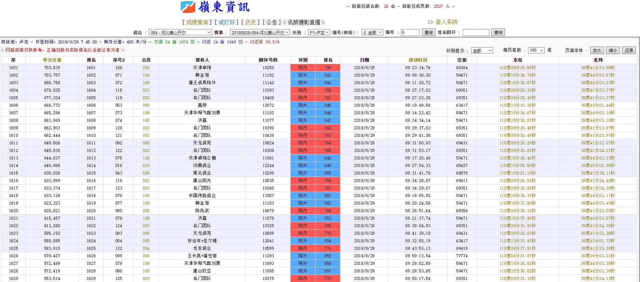Open the 试打环 menu link
This screenshot has width=644, height=282.
pyautogui.click(x=227, y=22)
